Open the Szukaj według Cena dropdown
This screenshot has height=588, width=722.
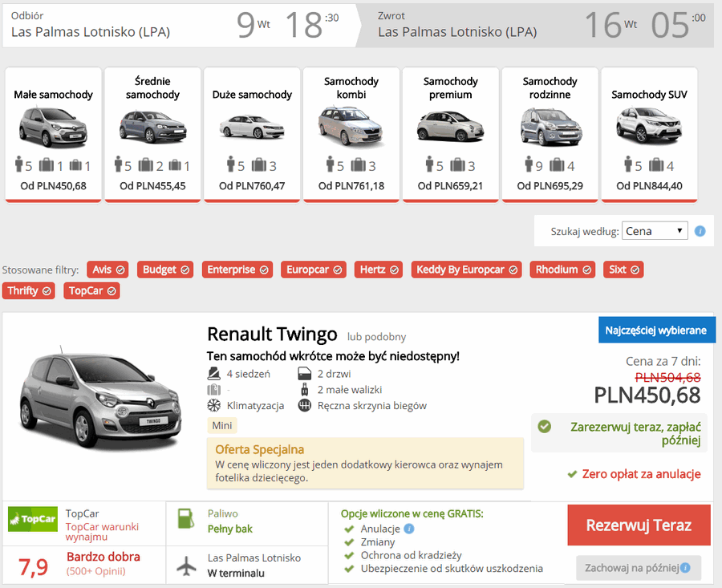(x=655, y=231)
